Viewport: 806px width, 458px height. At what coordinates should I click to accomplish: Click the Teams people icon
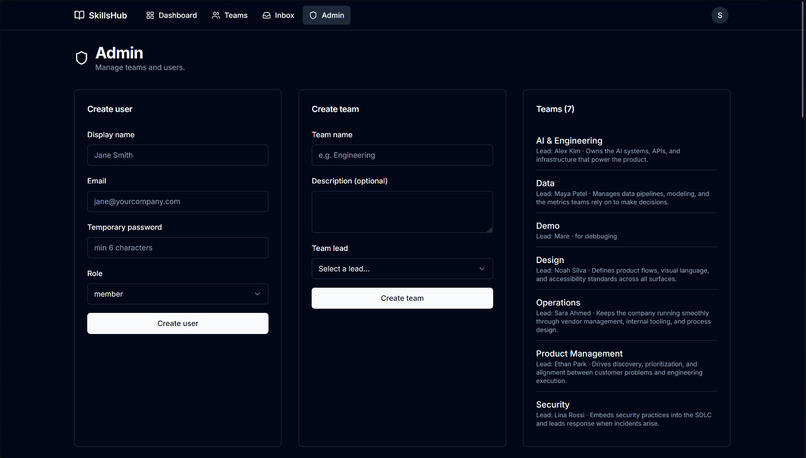tap(216, 15)
